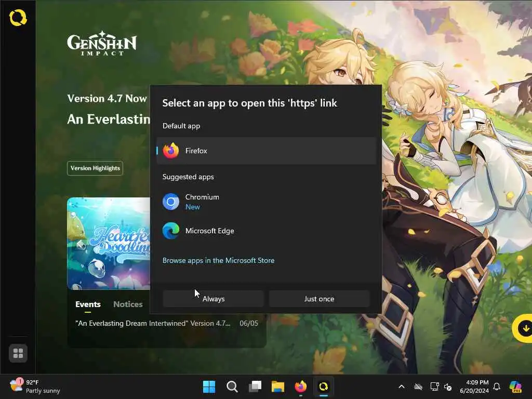Click the Firefox icon in the dialog
The width and height of the screenshot is (532, 399).
(x=171, y=151)
